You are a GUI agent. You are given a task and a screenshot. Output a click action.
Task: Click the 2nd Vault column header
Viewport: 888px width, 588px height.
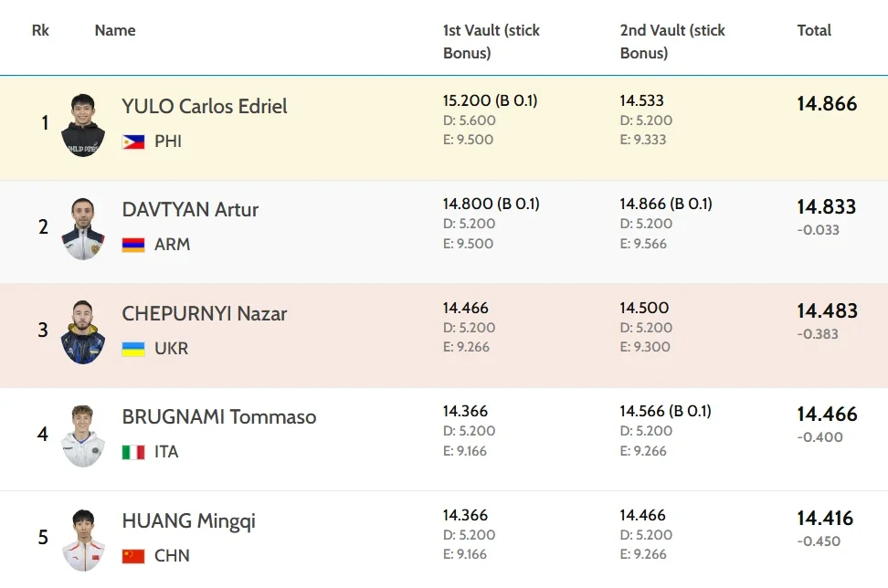pyautogui.click(x=672, y=41)
